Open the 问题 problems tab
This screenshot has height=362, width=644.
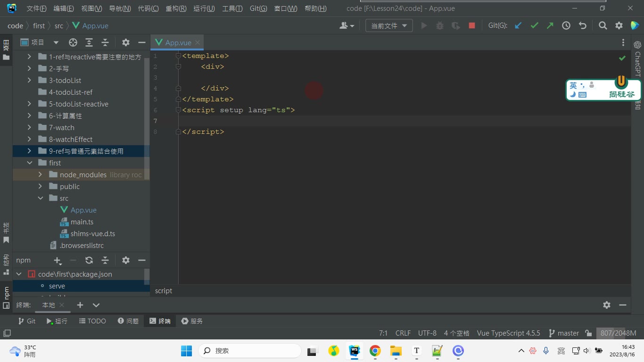tap(128, 321)
